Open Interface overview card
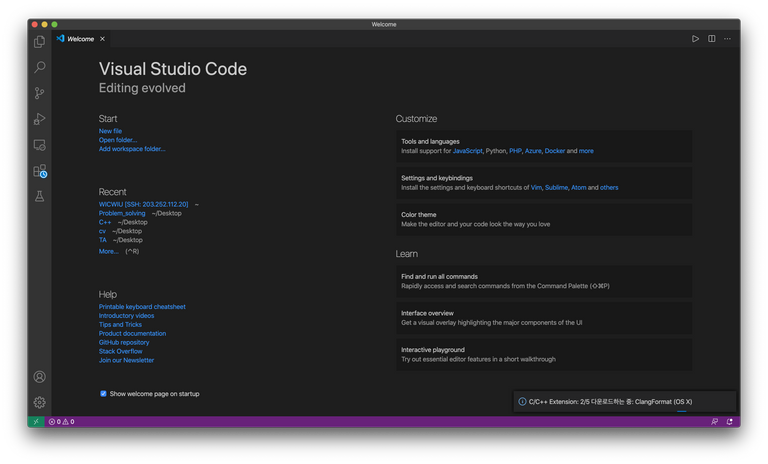 pos(544,318)
